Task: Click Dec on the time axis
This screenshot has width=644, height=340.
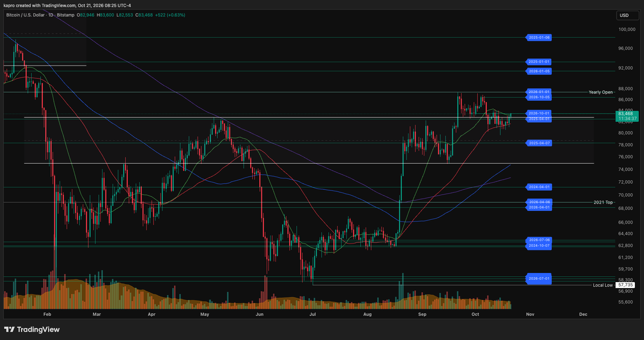Action: click(583, 314)
